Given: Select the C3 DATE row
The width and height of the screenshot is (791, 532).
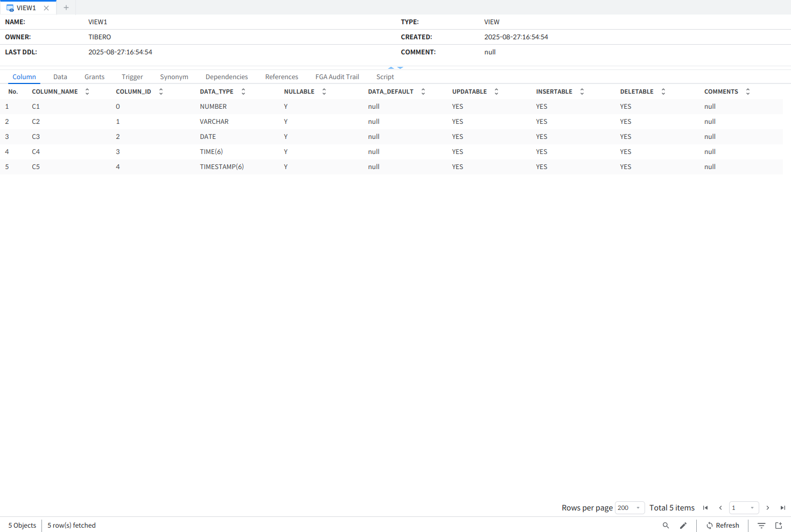Looking at the screenshot, I should (208, 137).
